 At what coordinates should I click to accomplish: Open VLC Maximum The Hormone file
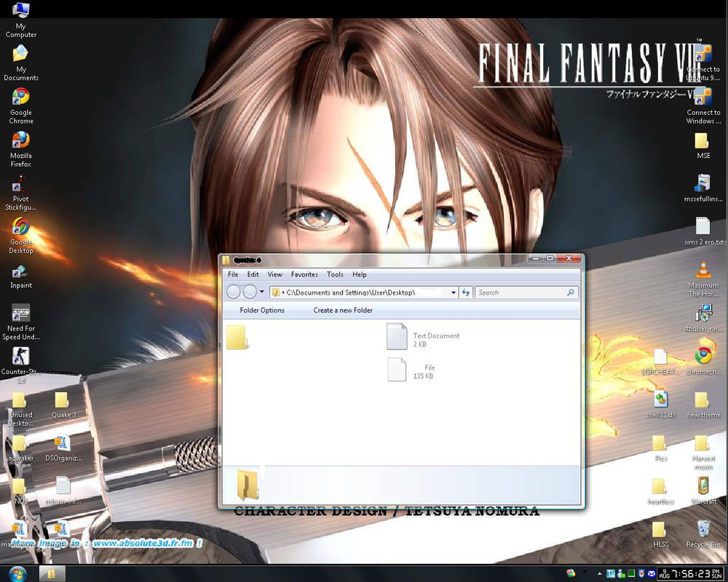coord(703,279)
